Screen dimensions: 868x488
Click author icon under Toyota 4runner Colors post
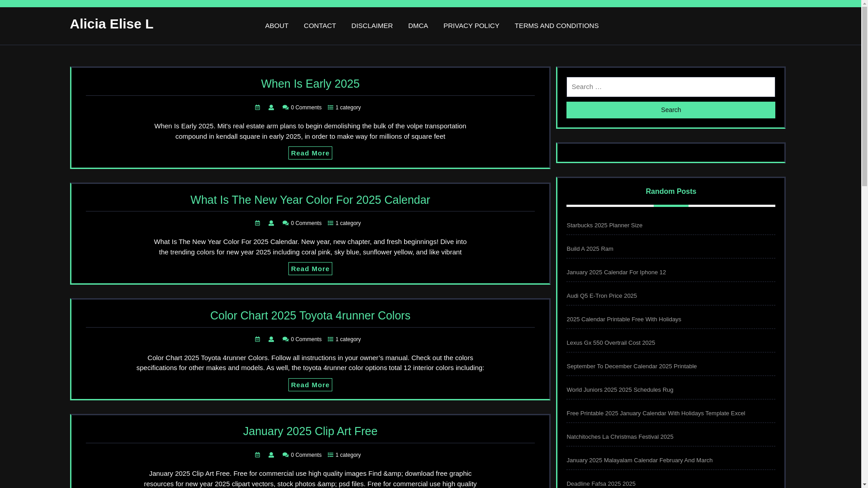tap(271, 339)
